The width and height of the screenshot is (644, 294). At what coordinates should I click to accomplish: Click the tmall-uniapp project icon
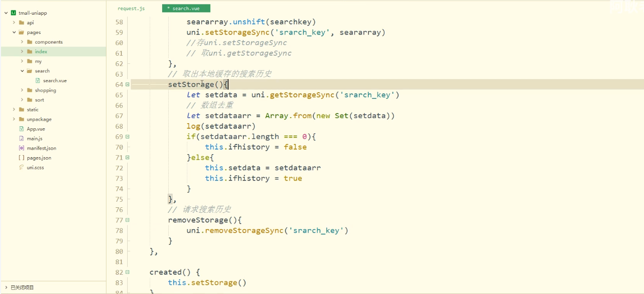pyautogui.click(x=13, y=13)
